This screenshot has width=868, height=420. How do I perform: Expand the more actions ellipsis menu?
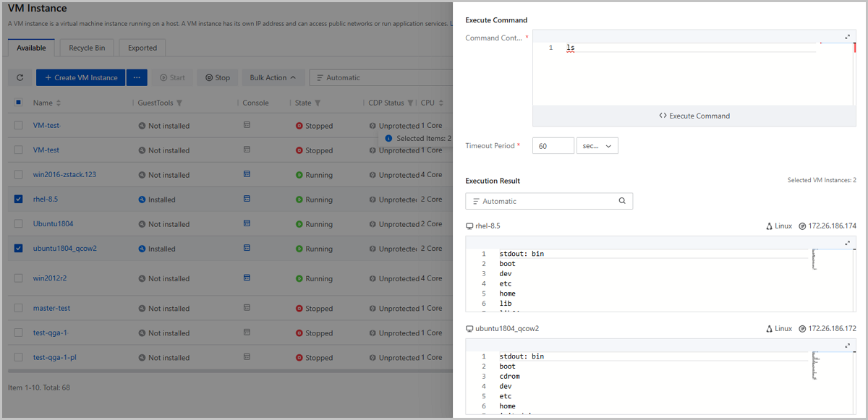[x=137, y=78]
